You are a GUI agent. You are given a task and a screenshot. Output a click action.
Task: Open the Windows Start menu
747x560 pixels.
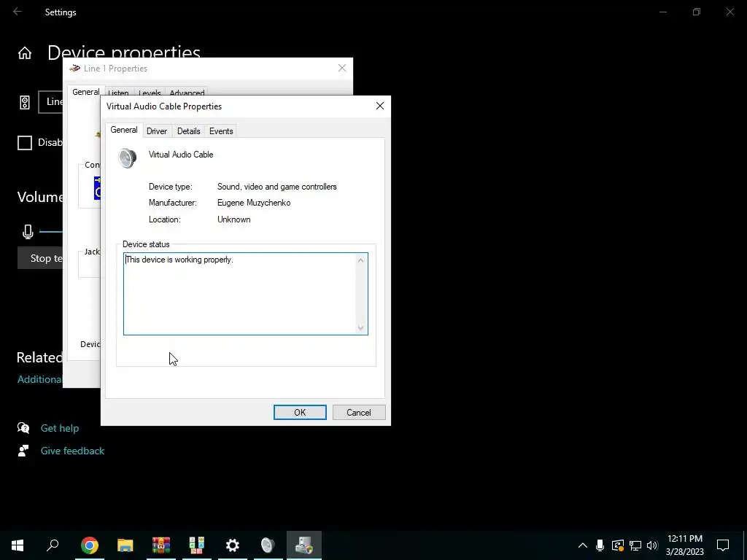click(18, 545)
